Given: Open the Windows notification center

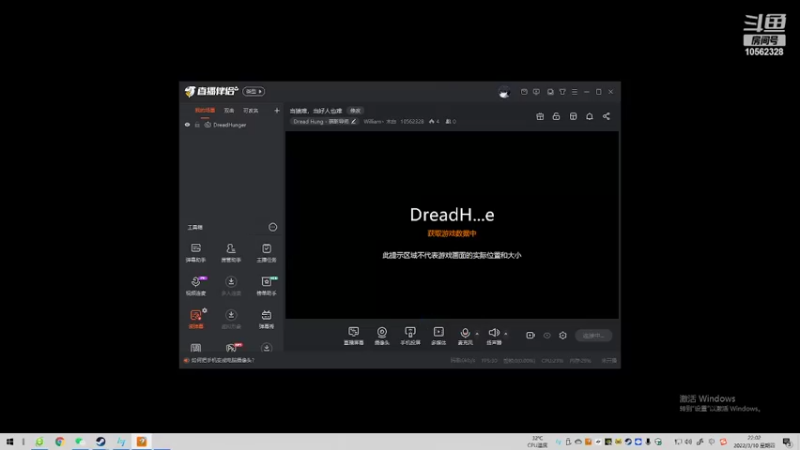Looking at the screenshot, I should pos(787,442).
